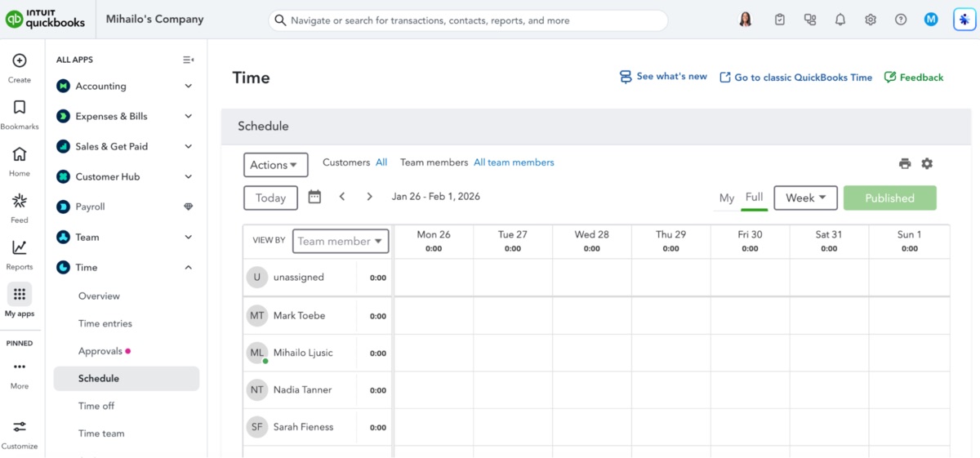Select the My apps grid icon
Viewport: 980px width, 458px height.
click(20, 294)
